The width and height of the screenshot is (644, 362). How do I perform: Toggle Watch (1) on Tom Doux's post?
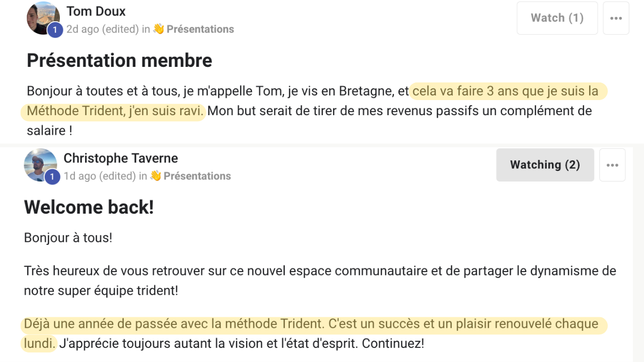coord(557,18)
